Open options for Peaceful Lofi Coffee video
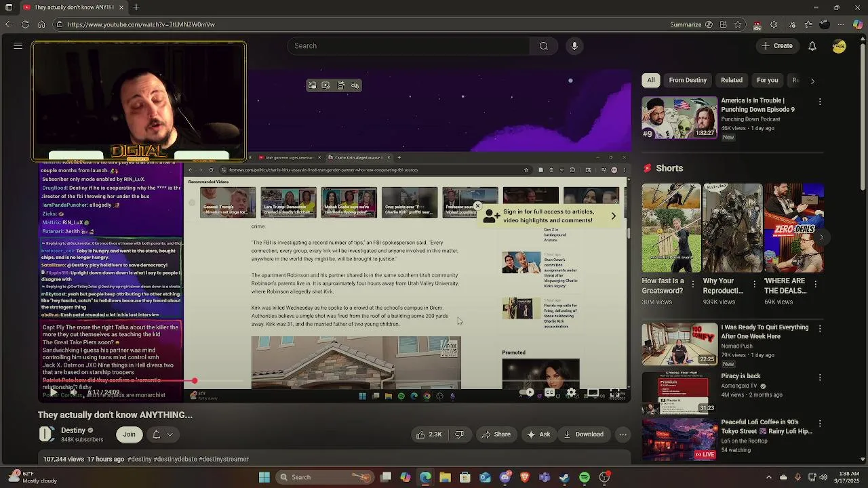Image resolution: width=868 pixels, height=488 pixels. tap(820, 424)
